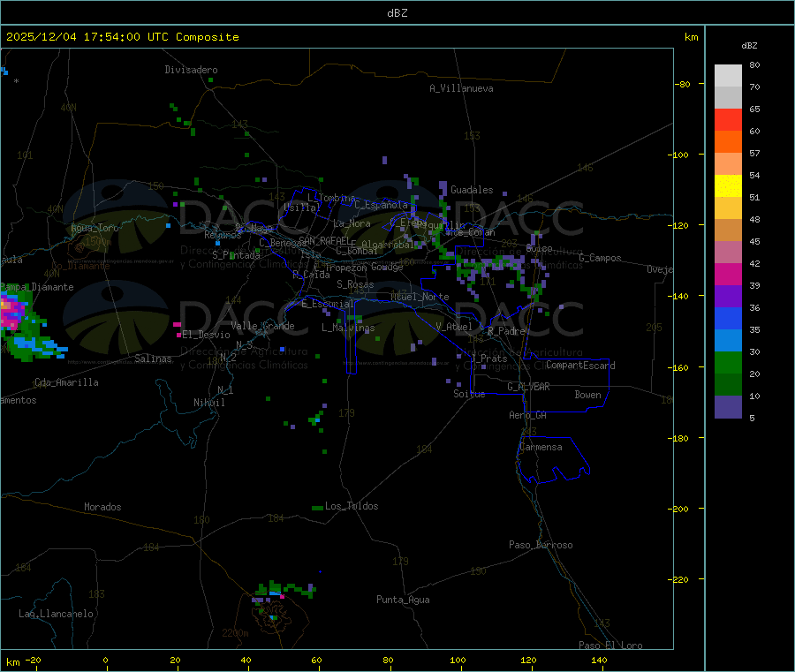Click the Carmensa map label

pyautogui.click(x=541, y=447)
